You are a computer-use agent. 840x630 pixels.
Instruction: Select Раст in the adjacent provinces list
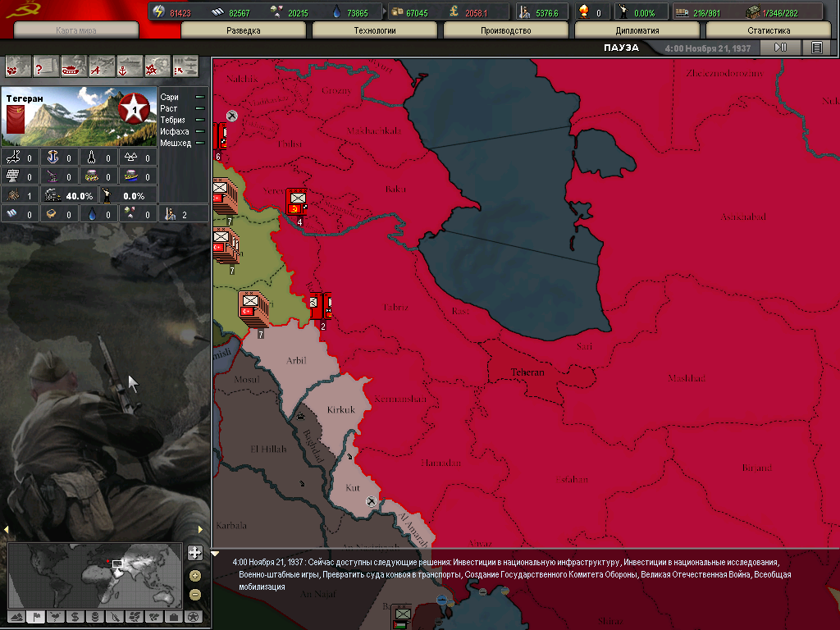183,108
